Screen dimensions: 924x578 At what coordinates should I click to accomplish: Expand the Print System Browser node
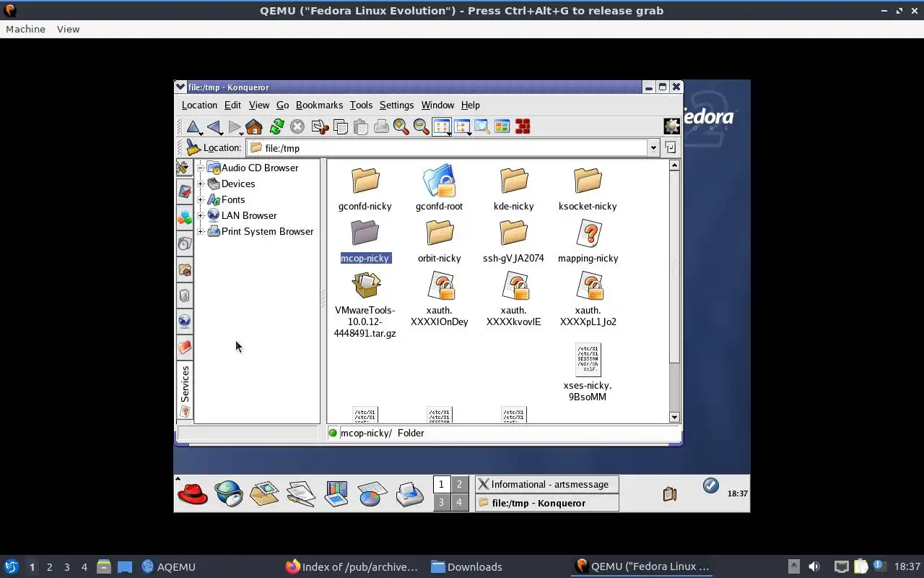pos(201,231)
